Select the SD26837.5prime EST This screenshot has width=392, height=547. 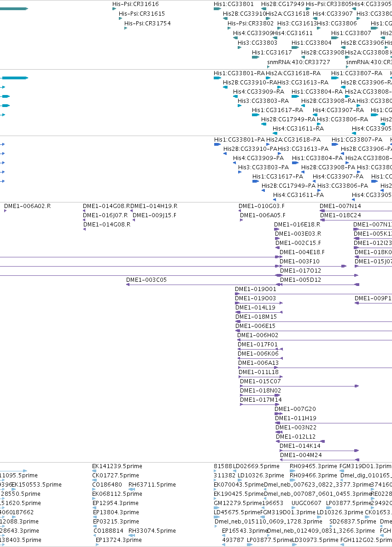coord(353,522)
